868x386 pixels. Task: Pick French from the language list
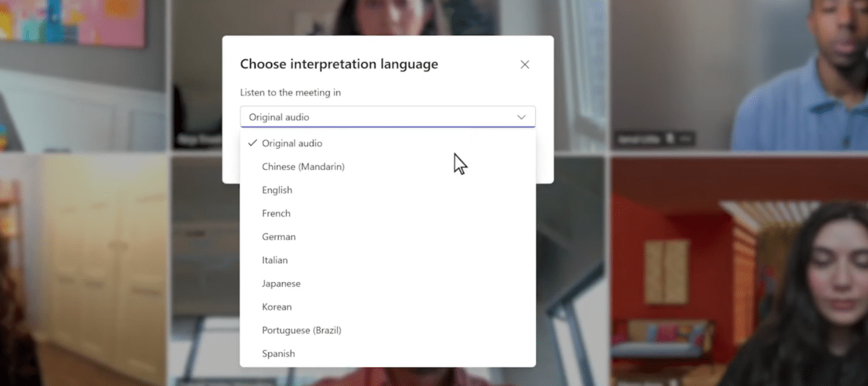click(x=276, y=213)
